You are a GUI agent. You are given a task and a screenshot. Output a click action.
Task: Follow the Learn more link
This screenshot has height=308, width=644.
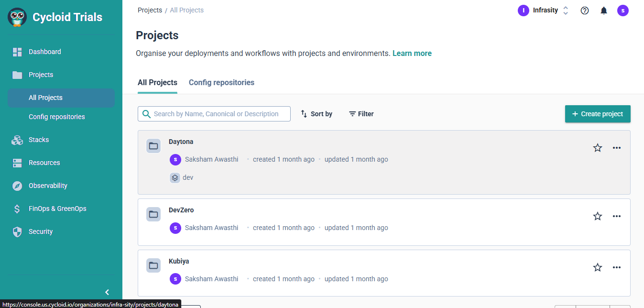[412, 54]
